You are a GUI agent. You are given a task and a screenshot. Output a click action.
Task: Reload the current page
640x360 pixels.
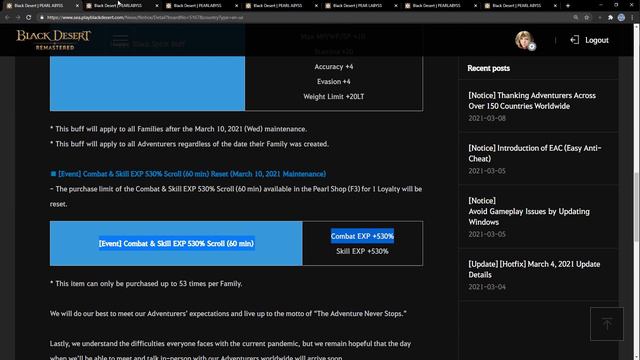point(29,18)
